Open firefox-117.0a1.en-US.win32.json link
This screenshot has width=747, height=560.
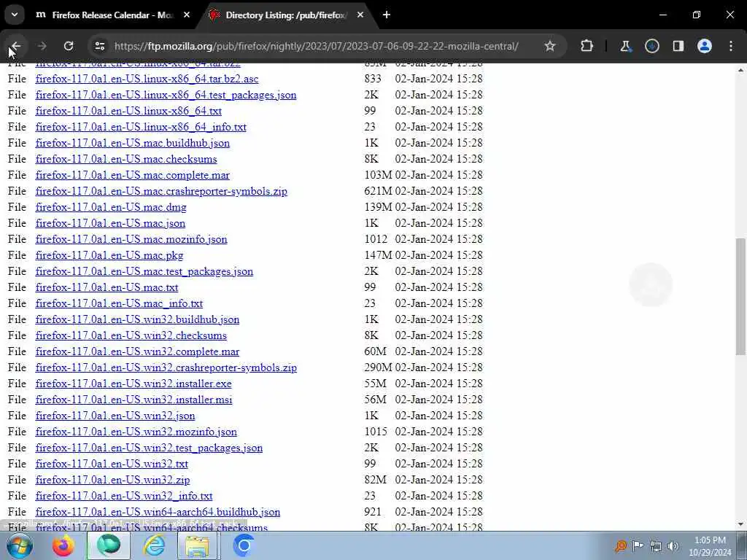(115, 416)
